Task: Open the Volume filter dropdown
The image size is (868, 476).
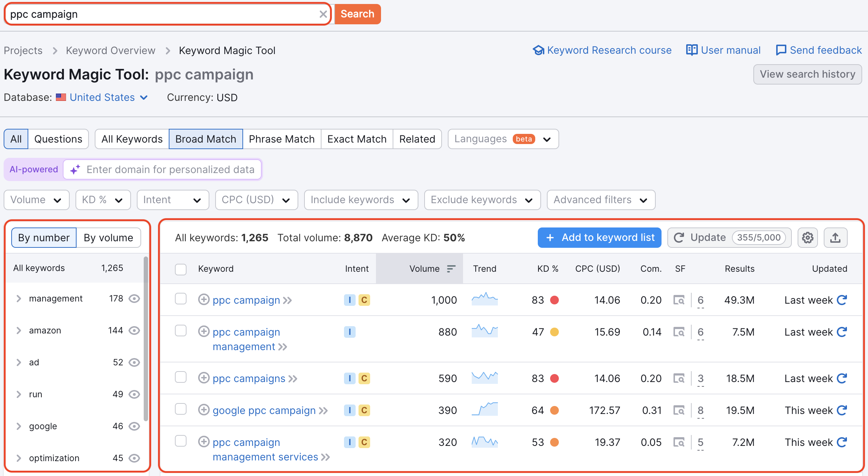Action: (36, 200)
